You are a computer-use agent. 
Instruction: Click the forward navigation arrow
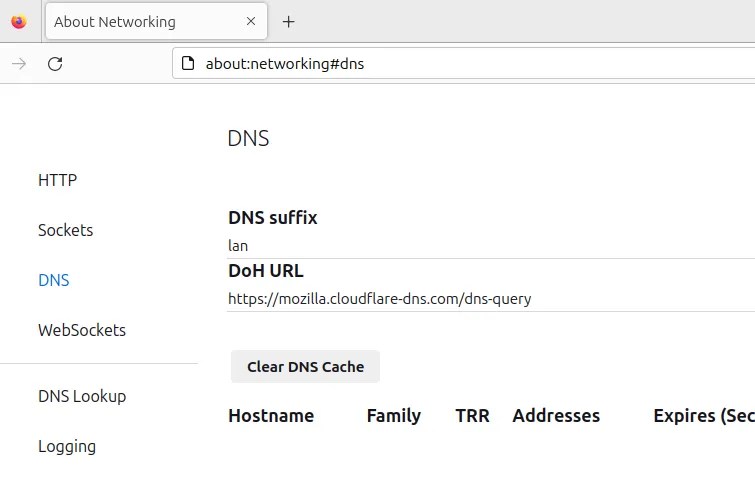point(19,64)
